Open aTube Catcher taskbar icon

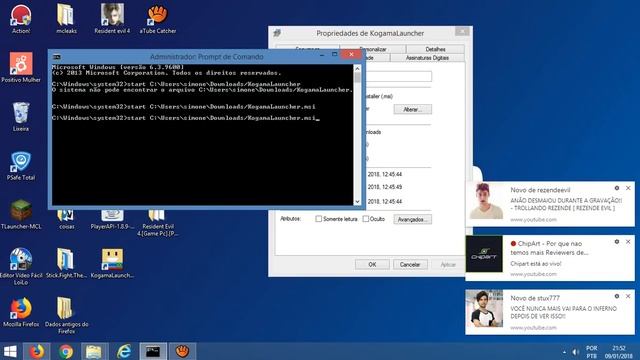click(x=182, y=351)
